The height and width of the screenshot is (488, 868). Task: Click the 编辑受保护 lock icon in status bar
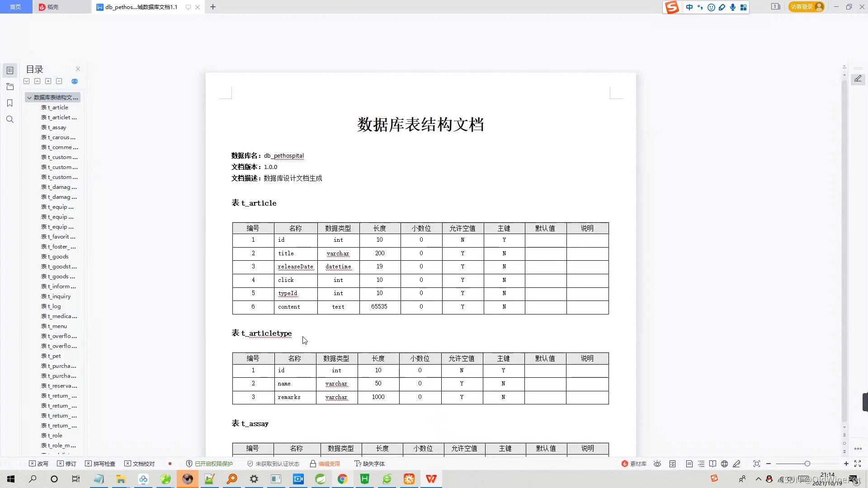point(313,463)
